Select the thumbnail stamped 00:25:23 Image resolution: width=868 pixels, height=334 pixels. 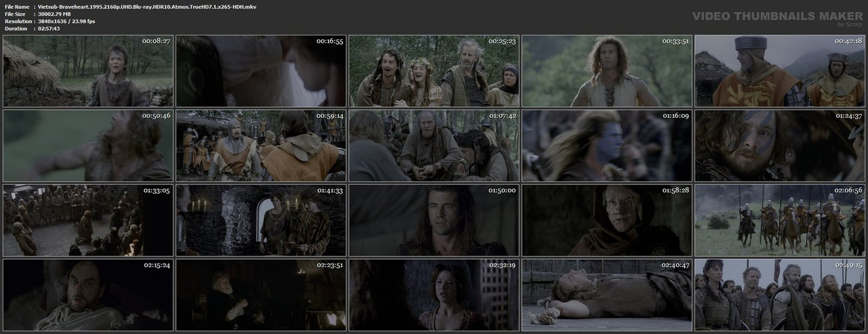[x=434, y=71]
